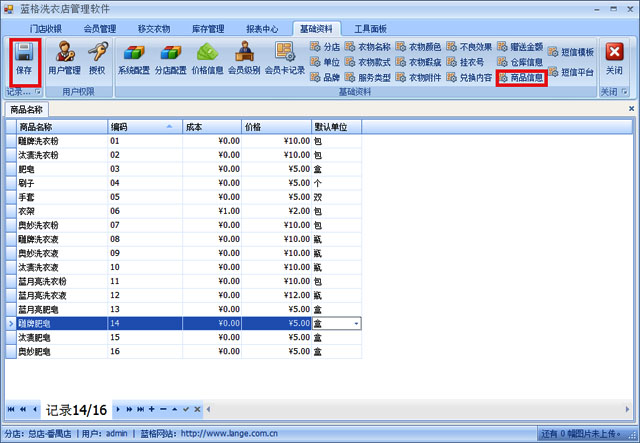
Task: Click the 授权 keys icon
Action: tap(97, 58)
